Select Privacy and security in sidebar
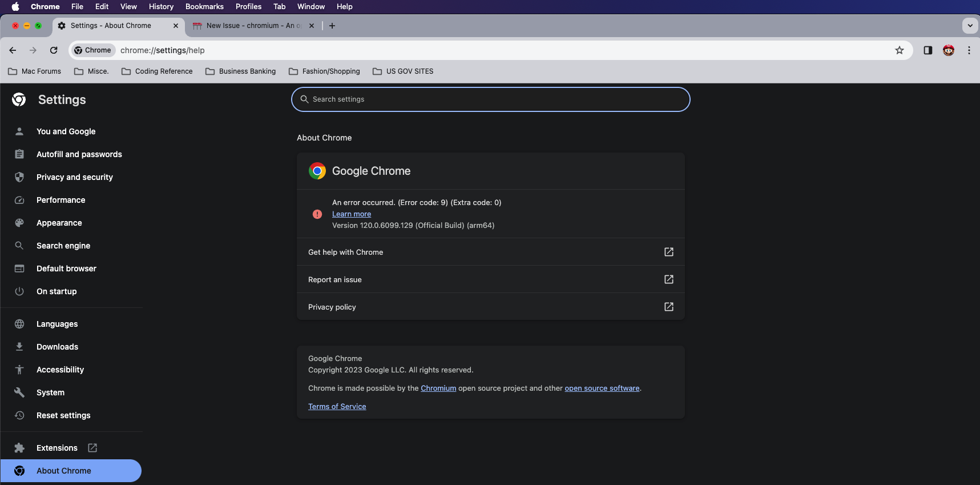 click(75, 177)
